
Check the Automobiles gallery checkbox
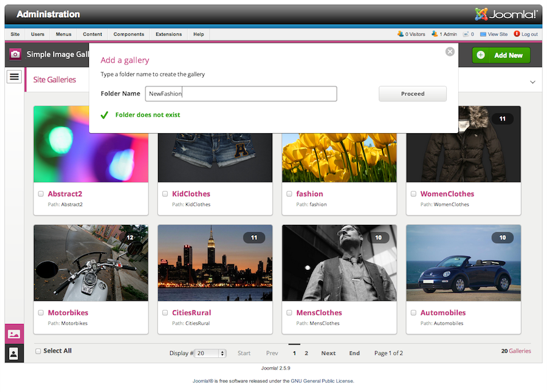pos(413,313)
